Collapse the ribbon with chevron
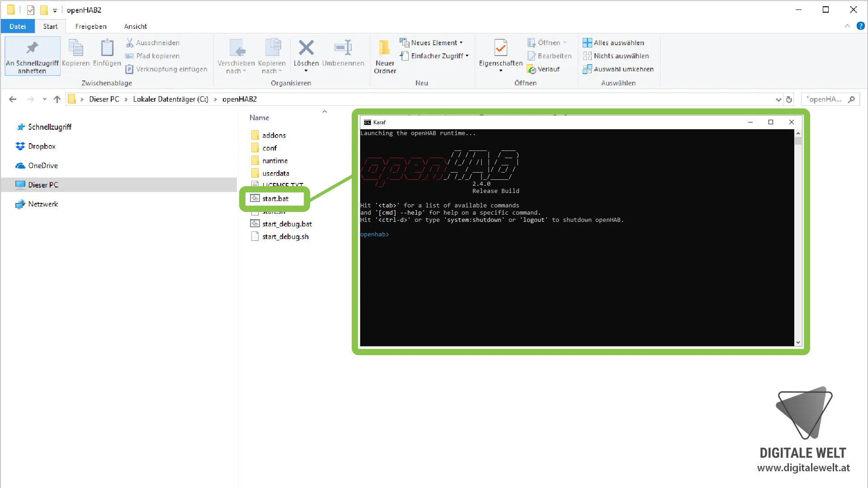The width and height of the screenshot is (868, 488). [x=847, y=26]
